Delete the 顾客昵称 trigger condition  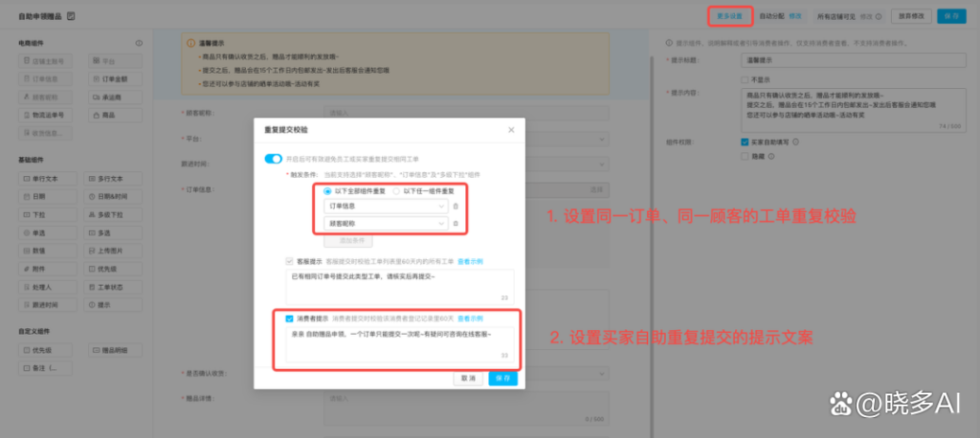(455, 224)
